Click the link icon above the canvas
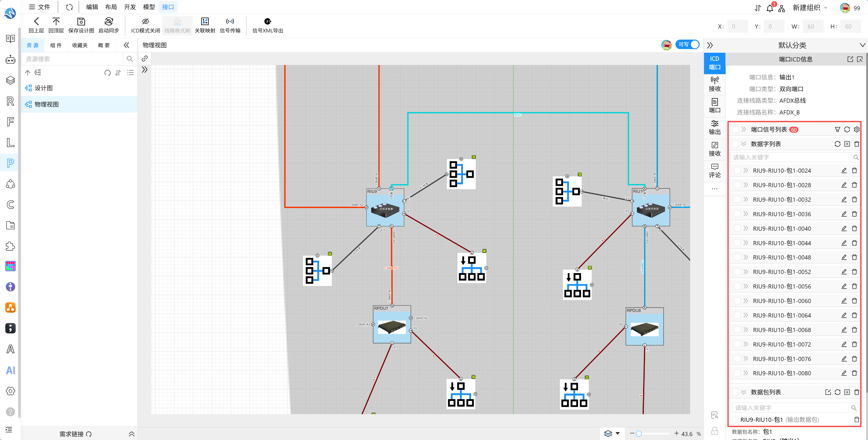This screenshot has height=440, width=868. tap(145, 59)
